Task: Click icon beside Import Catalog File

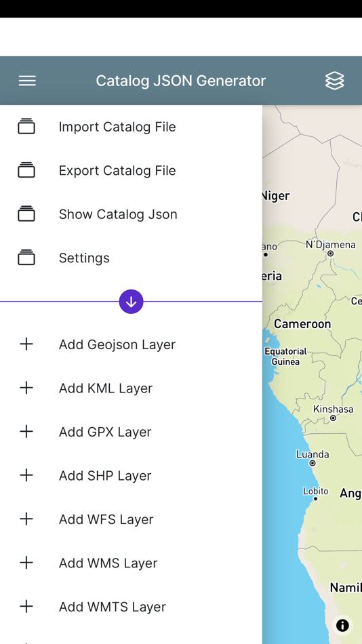Action: [26, 127]
